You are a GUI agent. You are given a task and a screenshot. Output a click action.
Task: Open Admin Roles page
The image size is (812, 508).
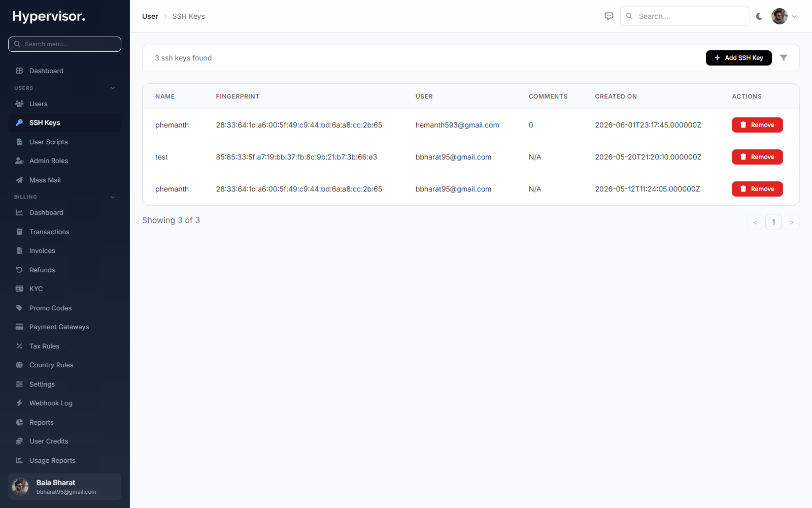(x=64, y=161)
